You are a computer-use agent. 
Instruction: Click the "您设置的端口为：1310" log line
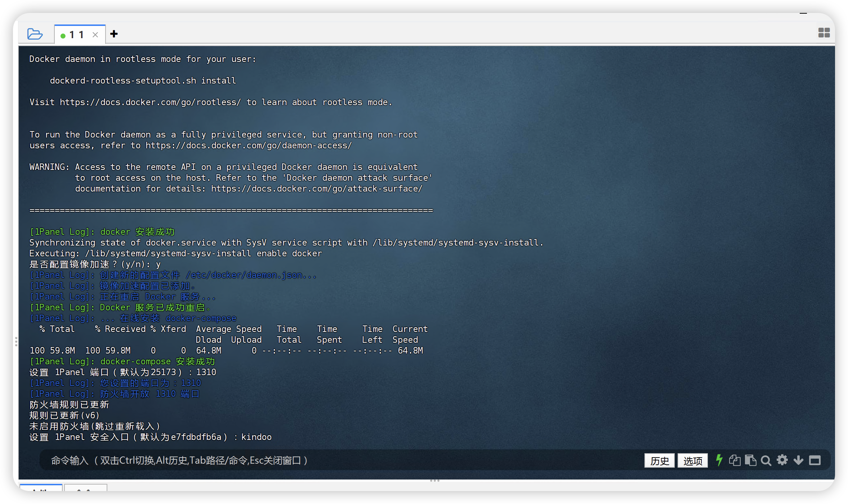[x=115, y=383]
